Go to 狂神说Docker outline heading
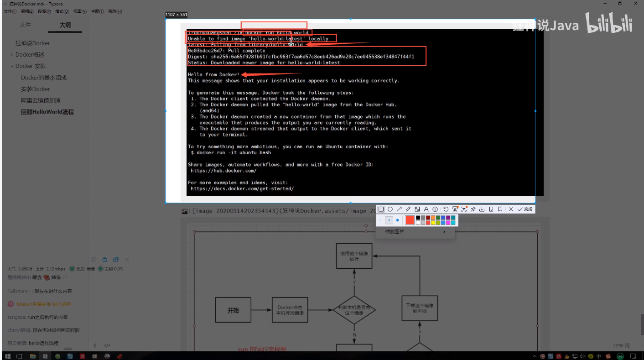 [32, 43]
